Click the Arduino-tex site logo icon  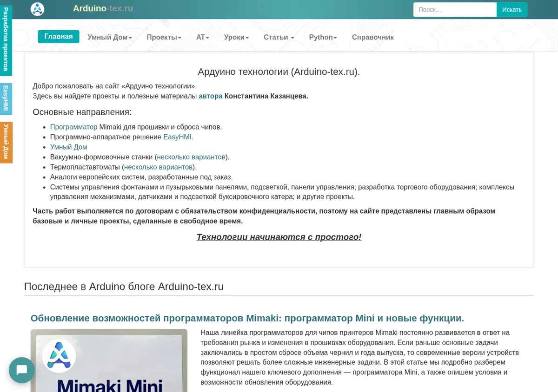coord(37,9)
